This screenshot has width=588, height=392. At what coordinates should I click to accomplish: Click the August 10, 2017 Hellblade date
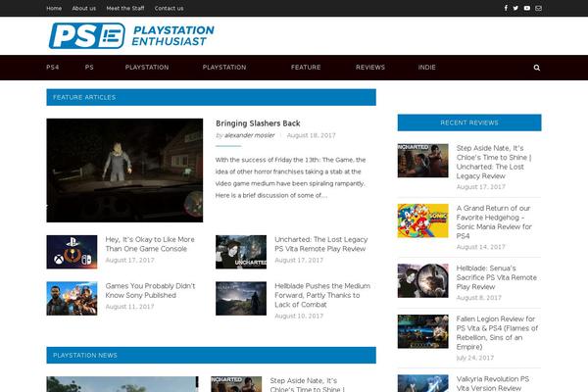(299, 316)
